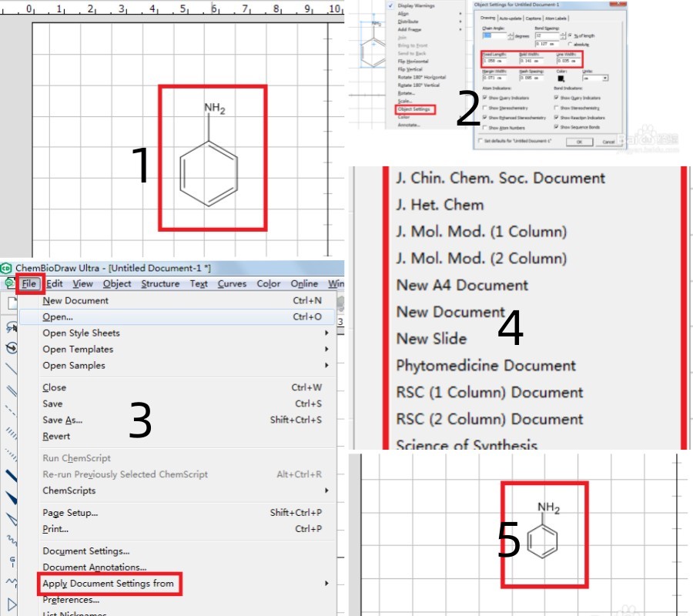
Task: Expand Apply Document Settings from submenu
Action: click(326, 584)
